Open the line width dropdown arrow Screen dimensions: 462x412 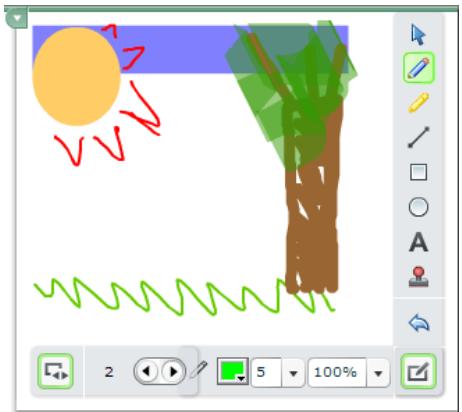[293, 373]
